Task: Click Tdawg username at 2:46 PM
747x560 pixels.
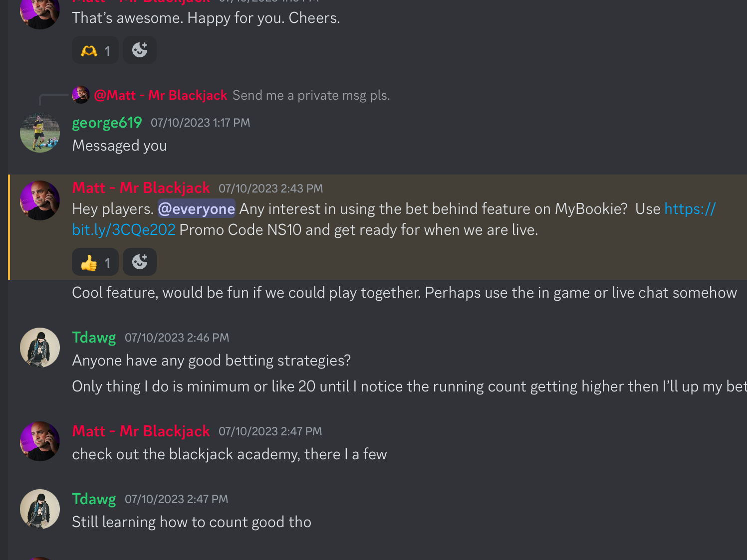Action: click(94, 338)
